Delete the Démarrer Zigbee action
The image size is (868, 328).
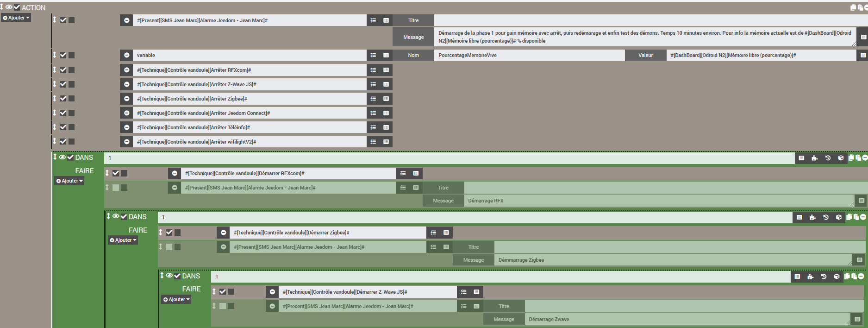click(223, 233)
